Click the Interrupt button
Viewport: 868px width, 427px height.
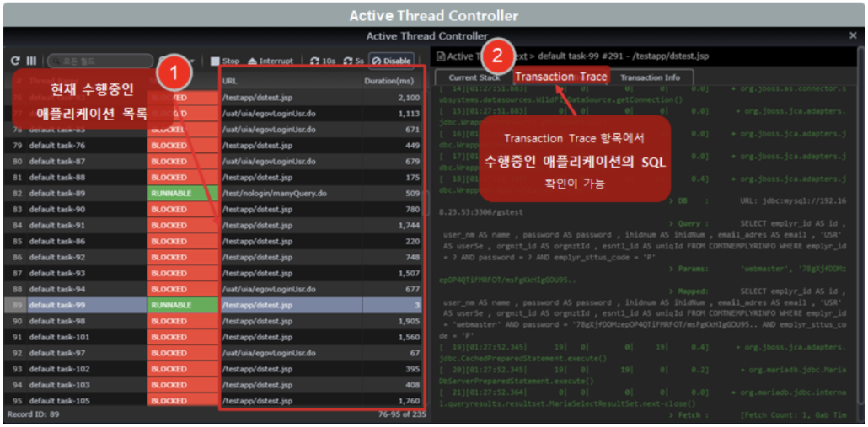tap(271, 61)
